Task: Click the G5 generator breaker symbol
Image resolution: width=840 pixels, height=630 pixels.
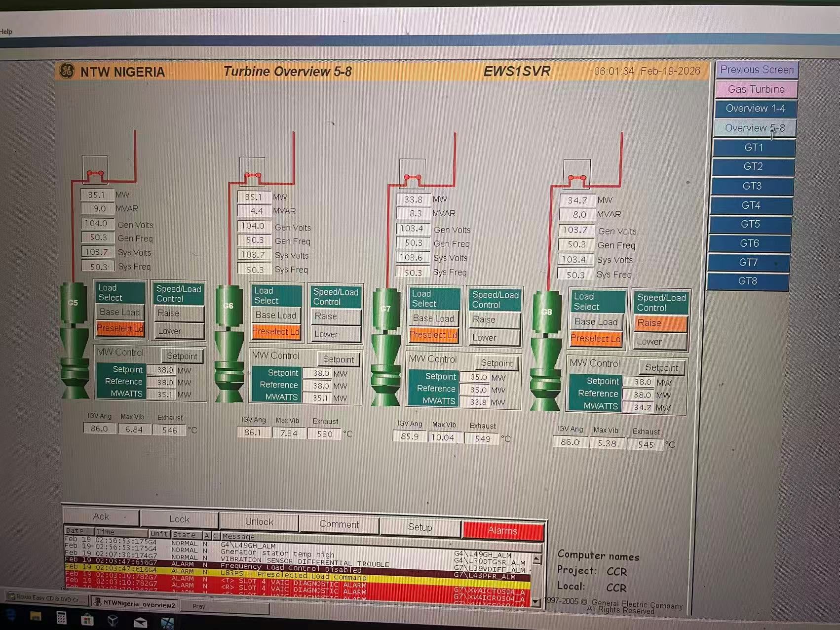Action: point(95,174)
